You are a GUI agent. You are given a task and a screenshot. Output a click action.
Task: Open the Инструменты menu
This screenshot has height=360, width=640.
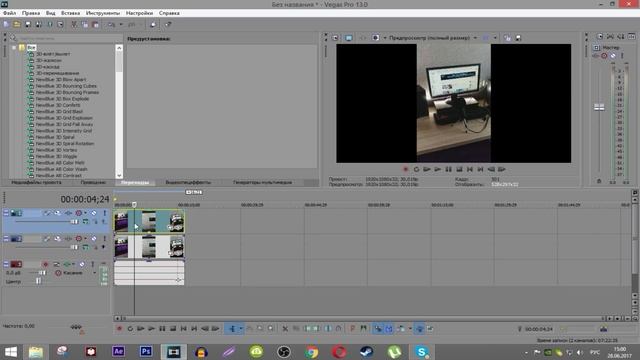[103, 13]
